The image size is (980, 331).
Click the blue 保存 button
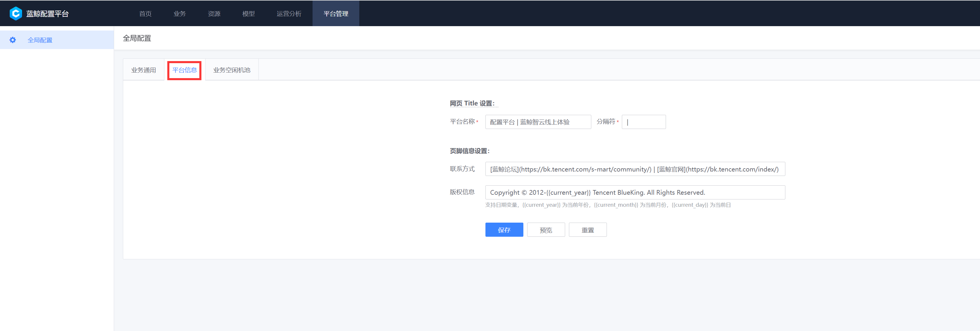(504, 230)
